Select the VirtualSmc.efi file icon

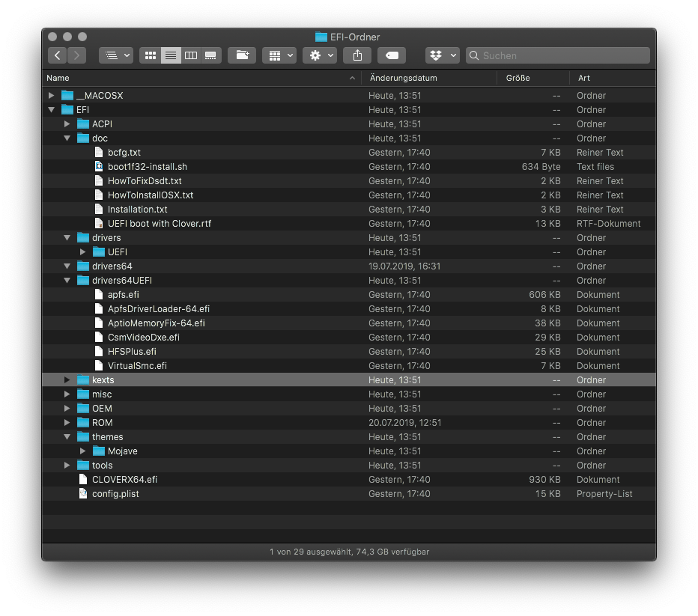(x=99, y=366)
